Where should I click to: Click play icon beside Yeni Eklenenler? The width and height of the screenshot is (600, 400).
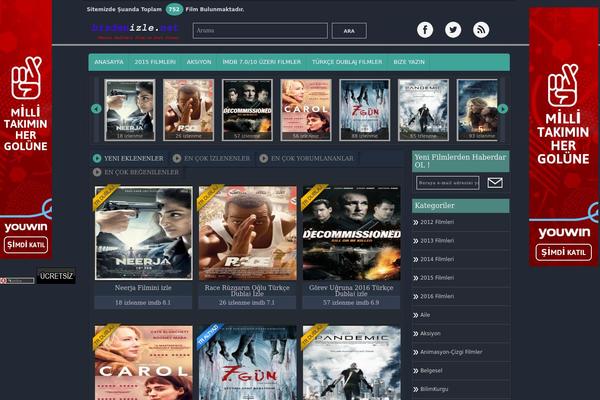click(97, 158)
